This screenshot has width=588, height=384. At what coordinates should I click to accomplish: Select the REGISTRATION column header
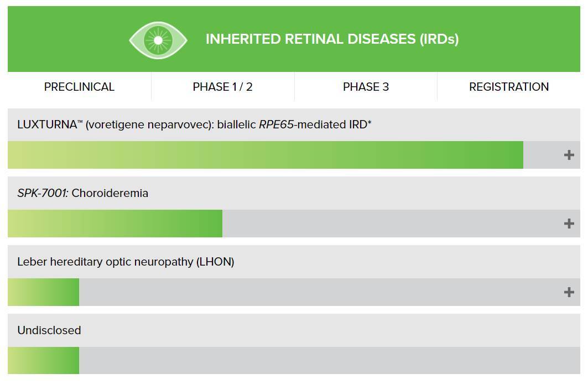[x=509, y=87]
